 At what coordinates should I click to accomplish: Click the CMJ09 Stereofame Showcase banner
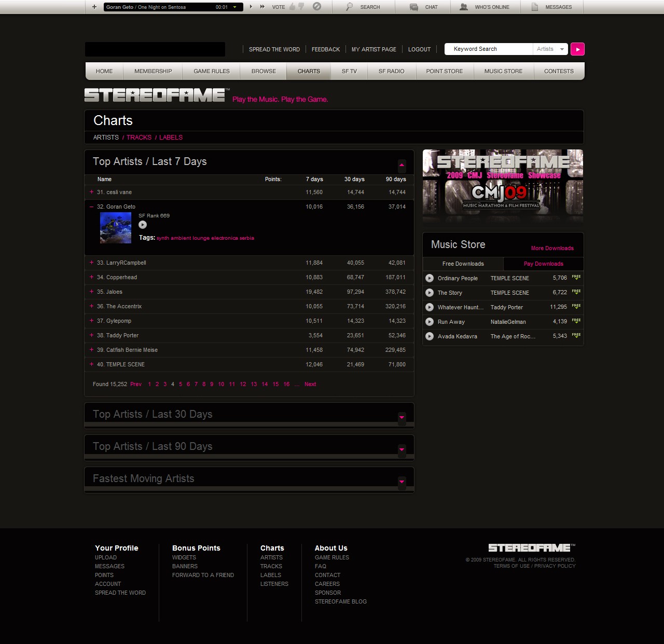(x=503, y=186)
